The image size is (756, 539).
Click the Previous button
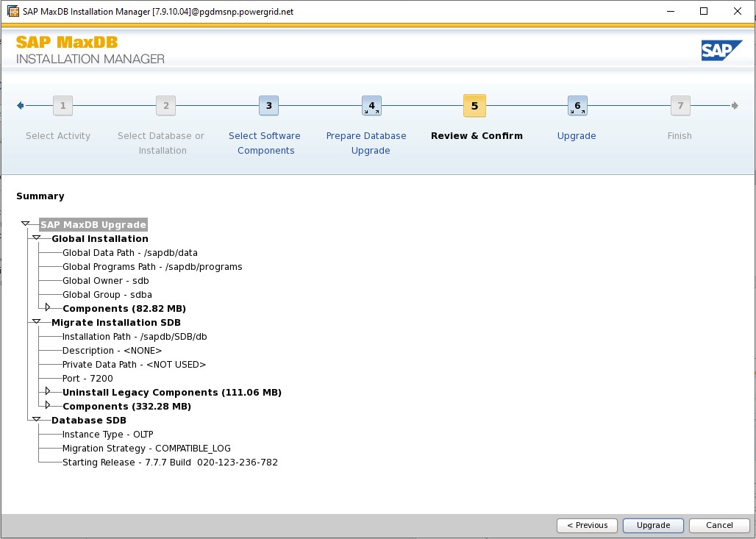point(587,525)
